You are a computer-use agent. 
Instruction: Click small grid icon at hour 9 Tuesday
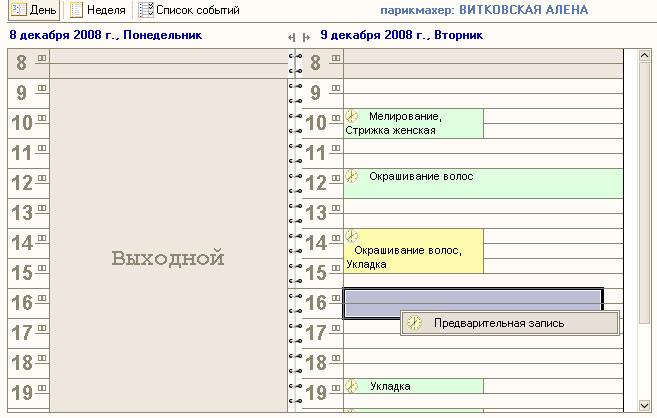[x=336, y=88]
